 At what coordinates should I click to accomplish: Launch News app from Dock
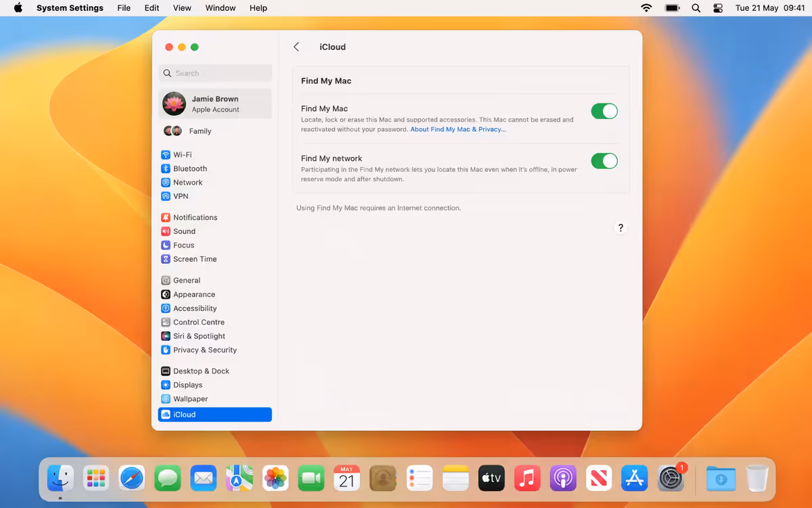(x=599, y=478)
